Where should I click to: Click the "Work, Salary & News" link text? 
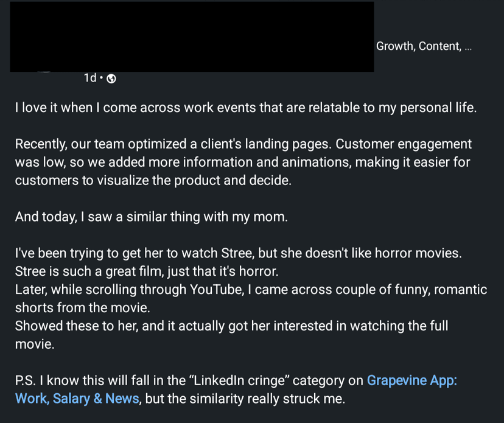[77, 399]
